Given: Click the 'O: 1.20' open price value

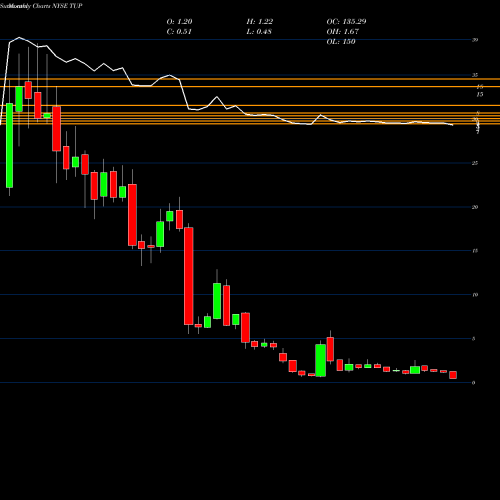Looking at the screenshot, I should (179, 22).
